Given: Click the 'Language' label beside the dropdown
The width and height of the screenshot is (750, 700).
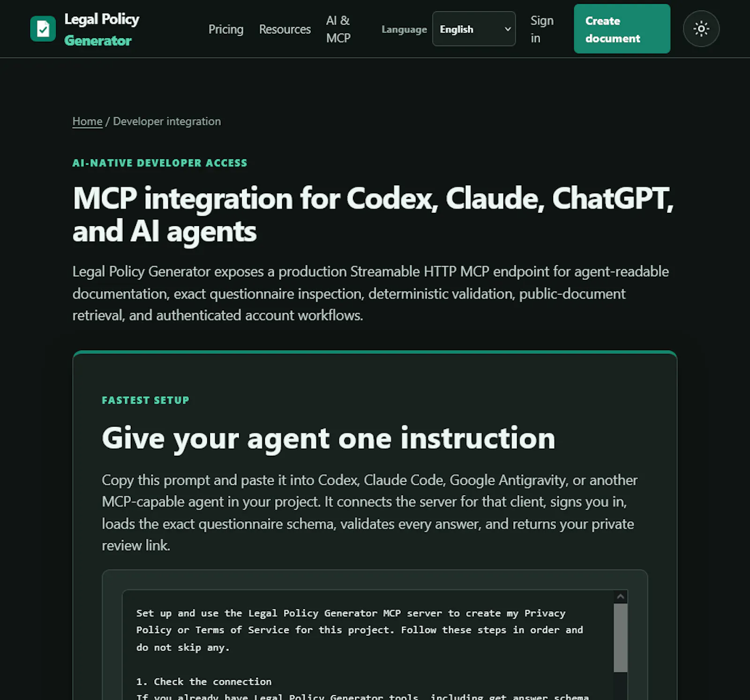Looking at the screenshot, I should (404, 30).
